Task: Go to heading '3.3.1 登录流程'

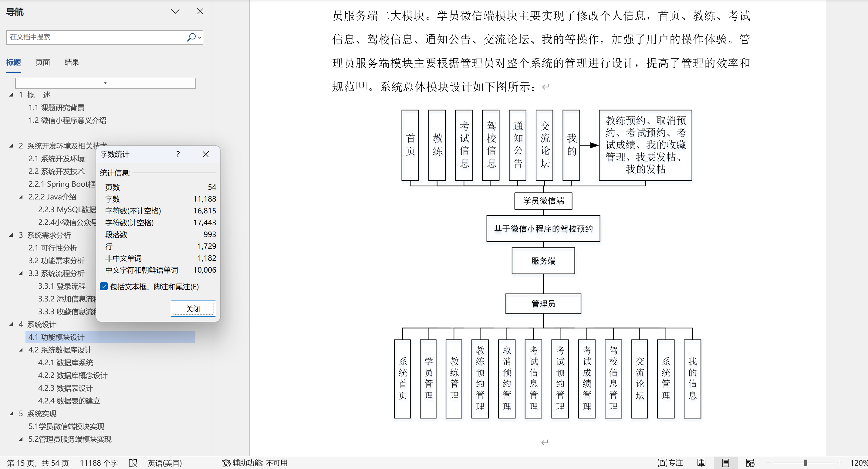Action: click(x=62, y=286)
